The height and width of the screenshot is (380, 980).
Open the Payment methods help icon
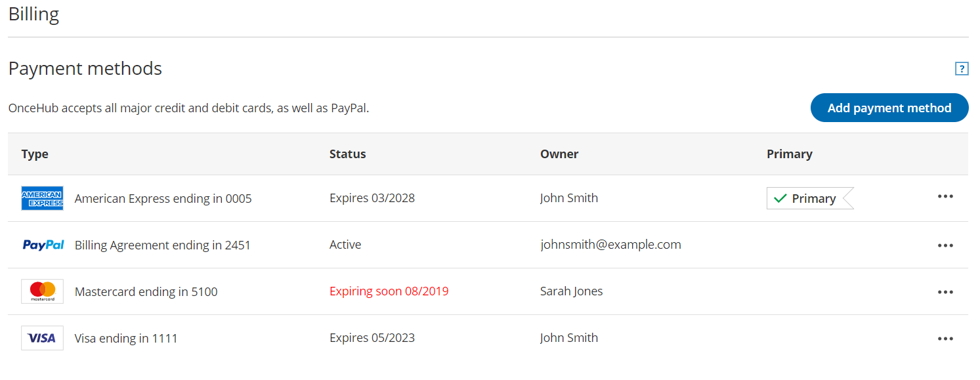pyautogui.click(x=962, y=68)
